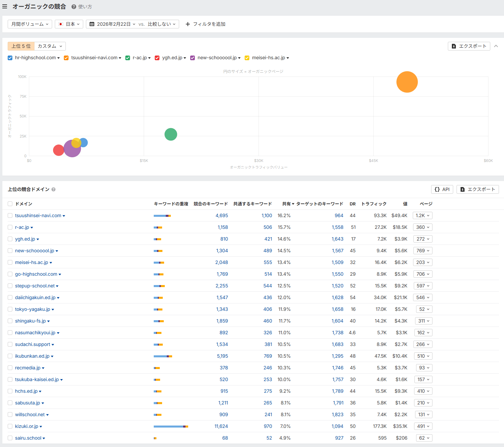504x447 pixels.
Task: Open the 日本 country dropdown
Action: [x=69, y=24]
